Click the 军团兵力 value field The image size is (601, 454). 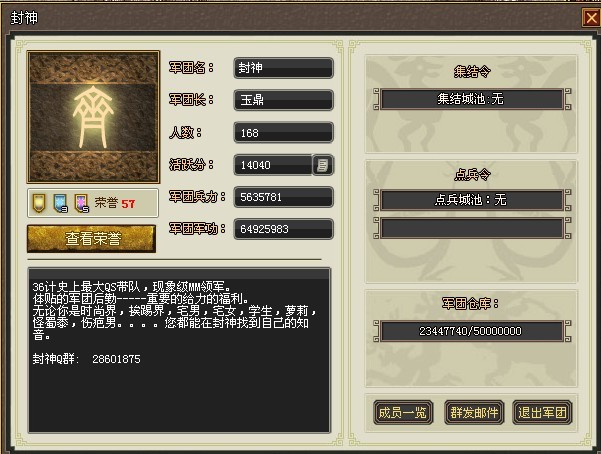pos(284,197)
